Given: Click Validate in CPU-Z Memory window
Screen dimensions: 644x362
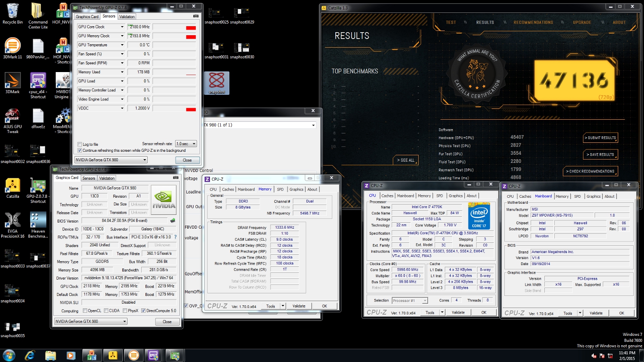Looking at the screenshot, I should coord(299,306).
